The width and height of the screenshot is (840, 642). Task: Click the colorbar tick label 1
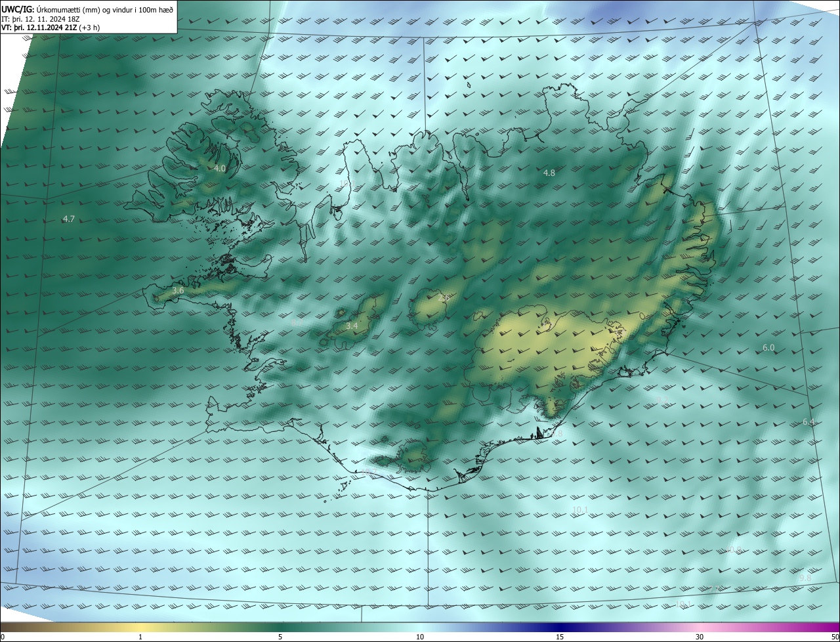point(140,637)
